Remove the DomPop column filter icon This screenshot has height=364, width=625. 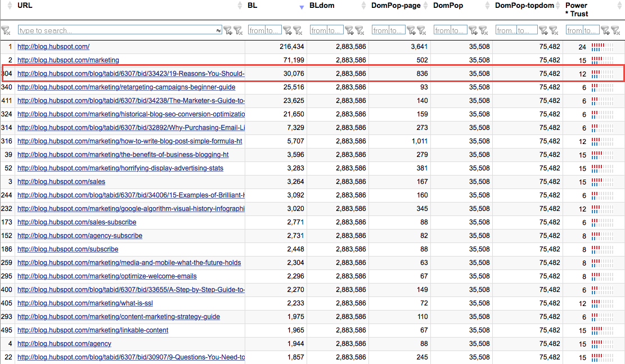click(x=483, y=31)
